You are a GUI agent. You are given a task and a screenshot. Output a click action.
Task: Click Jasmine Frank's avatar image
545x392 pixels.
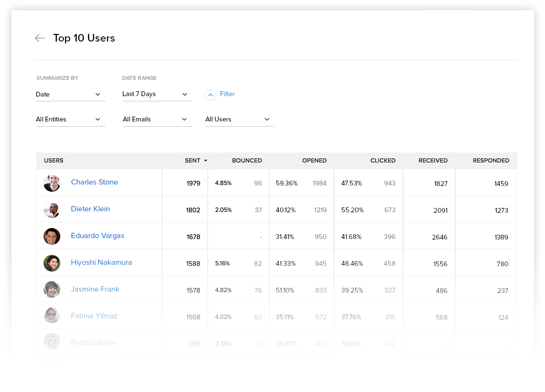(52, 290)
